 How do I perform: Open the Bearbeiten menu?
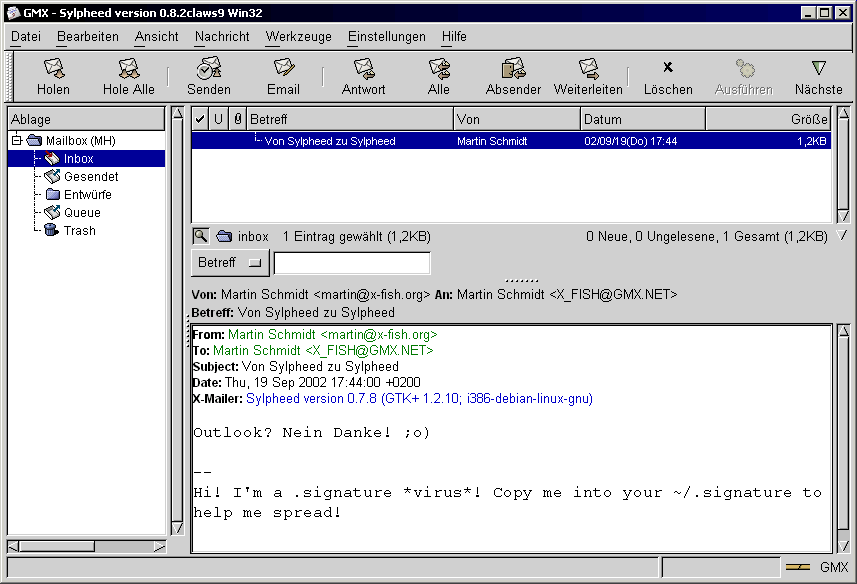(x=87, y=37)
